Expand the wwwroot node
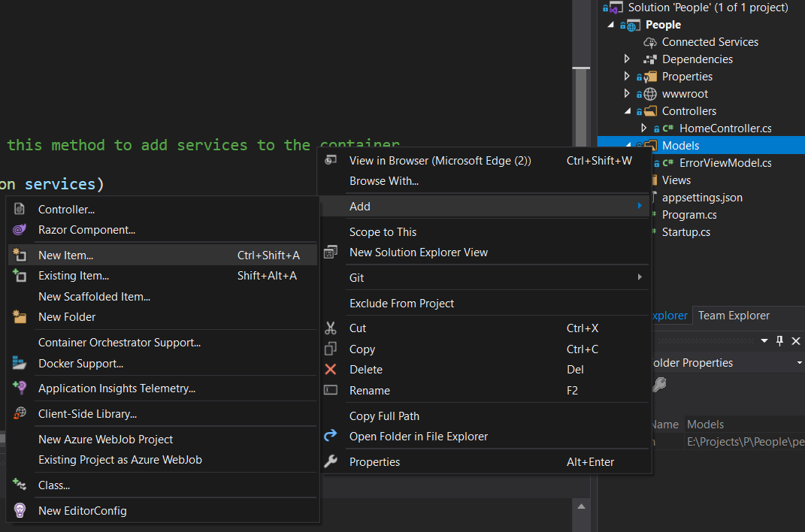Screen dimensions: 805x532 (x=627, y=93)
